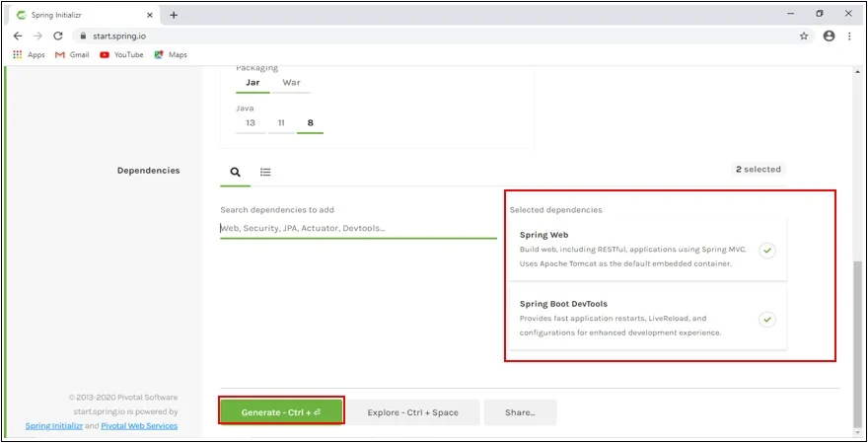Reload the start.spring.io page
The height and width of the screenshot is (443, 868).
pos(57,36)
